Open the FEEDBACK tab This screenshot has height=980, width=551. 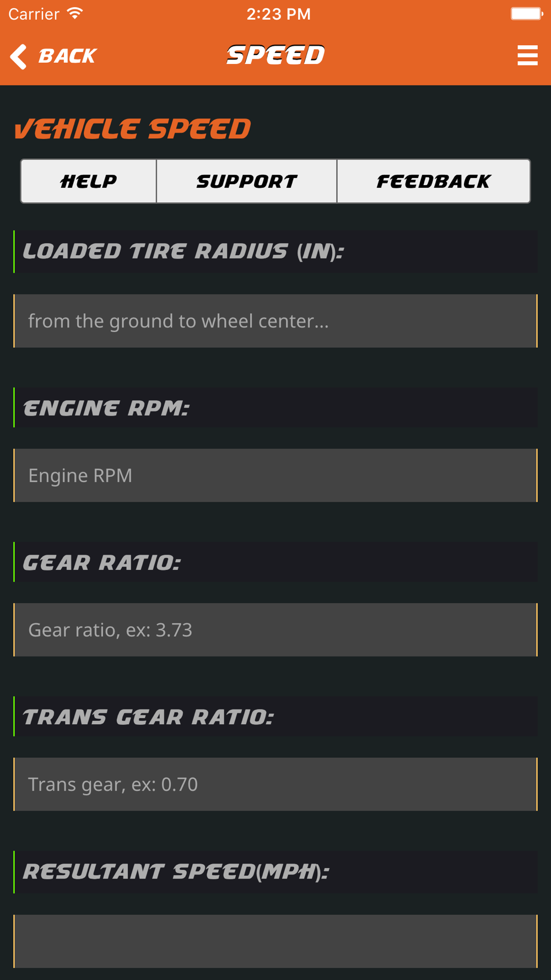434,181
